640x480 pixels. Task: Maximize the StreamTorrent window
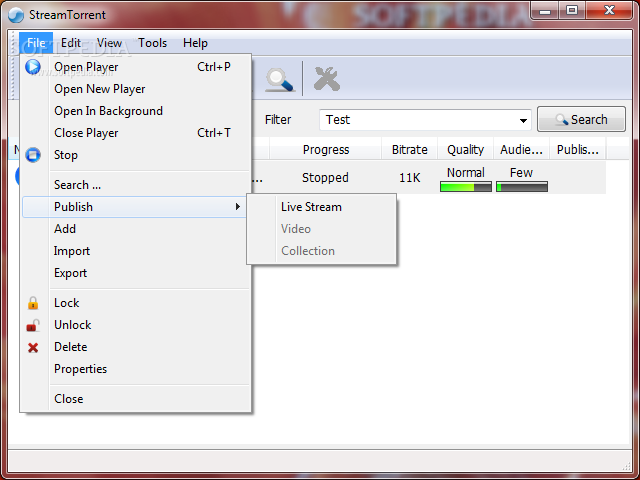(572, 11)
